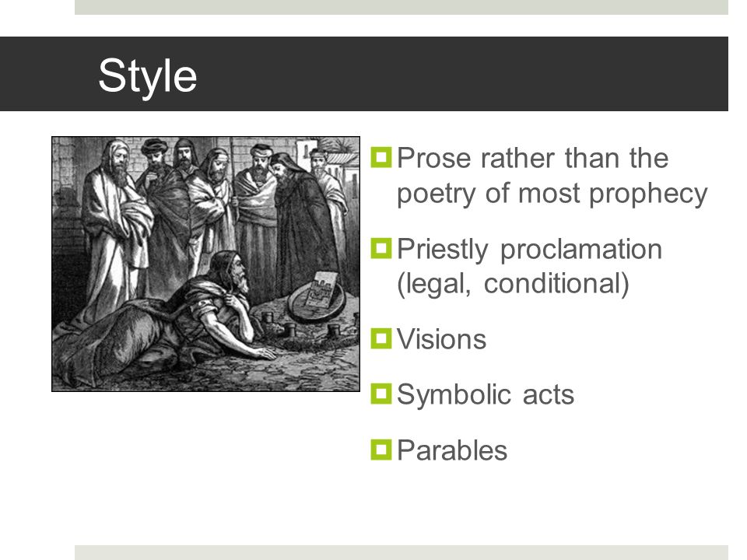
Task: Select the Style slide title
Action: click(x=147, y=76)
